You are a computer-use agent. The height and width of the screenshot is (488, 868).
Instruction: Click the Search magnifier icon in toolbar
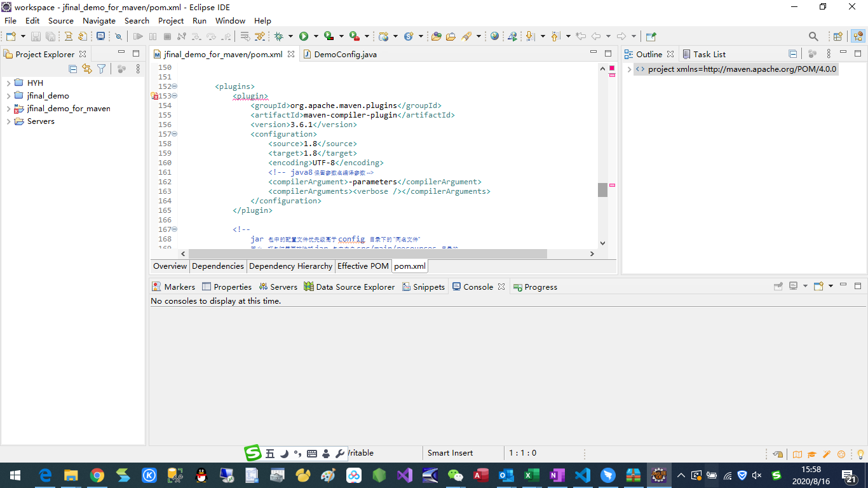[x=813, y=37]
